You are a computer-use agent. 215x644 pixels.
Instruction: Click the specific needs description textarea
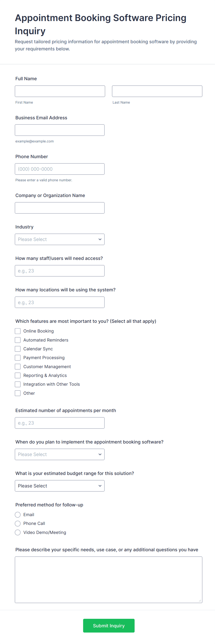click(x=108, y=579)
